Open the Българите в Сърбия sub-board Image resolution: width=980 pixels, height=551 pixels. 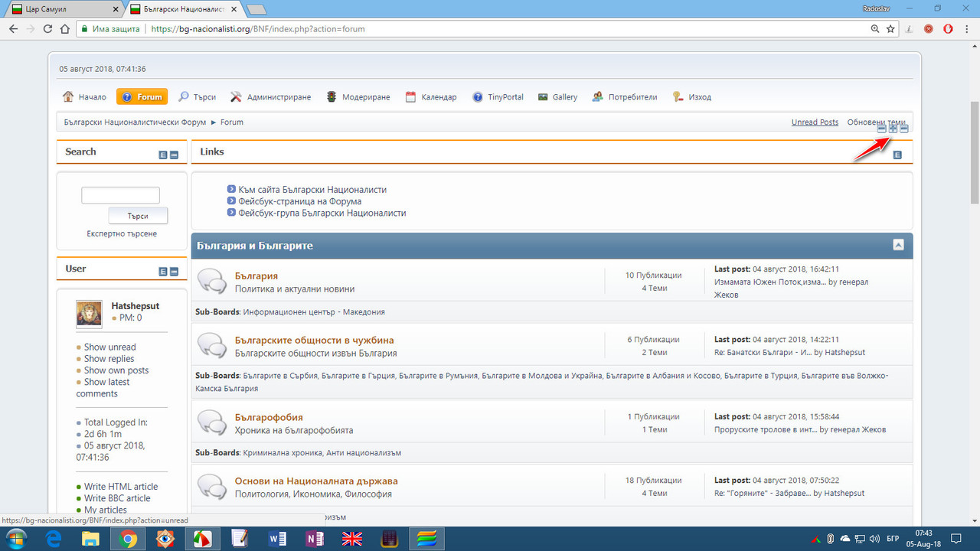click(280, 377)
